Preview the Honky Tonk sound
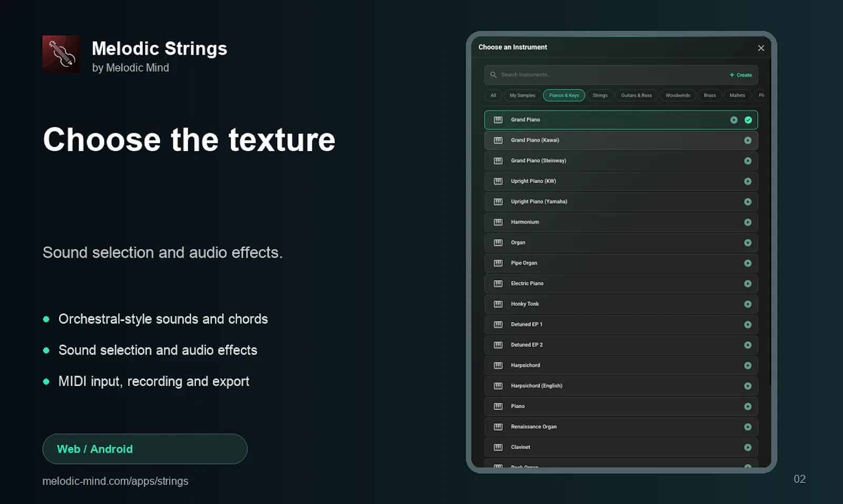The image size is (843, 504). 748,304
